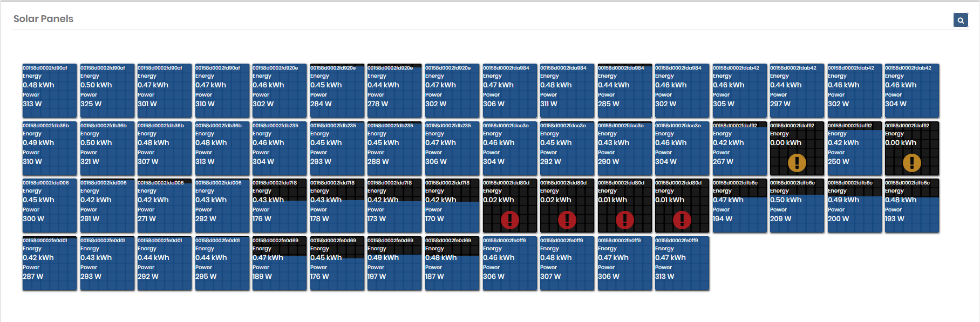This screenshot has width=980, height=322.
Task: Select the solar panel with 311 W
Action: click(x=567, y=91)
